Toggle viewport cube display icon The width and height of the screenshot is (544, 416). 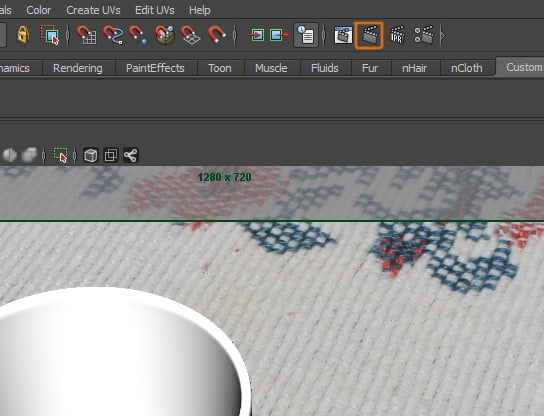(91, 155)
